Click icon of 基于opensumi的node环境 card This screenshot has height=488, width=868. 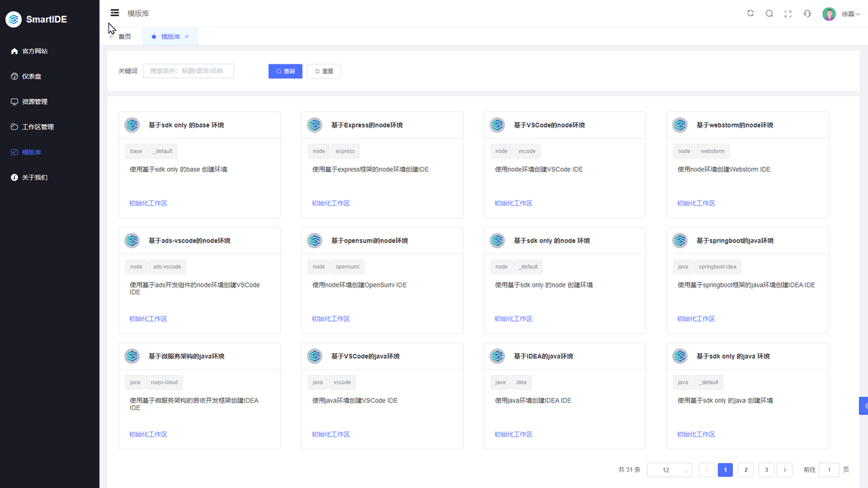coord(315,241)
